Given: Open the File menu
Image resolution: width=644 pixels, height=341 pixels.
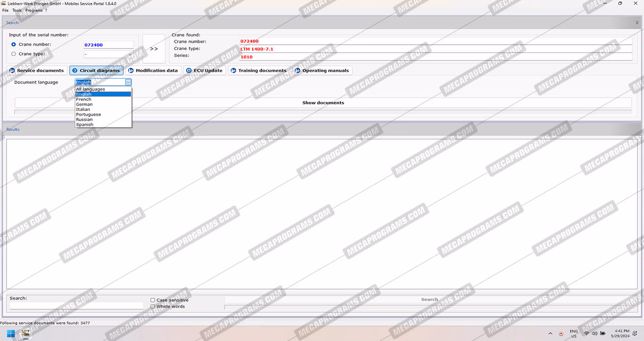Looking at the screenshot, I should pos(6,10).
